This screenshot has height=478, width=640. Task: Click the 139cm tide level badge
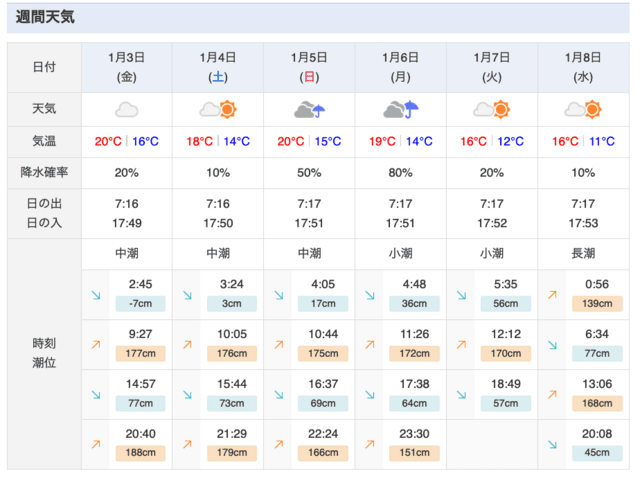click(596, 304)
